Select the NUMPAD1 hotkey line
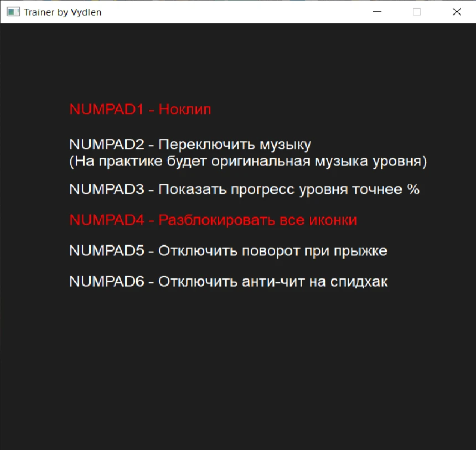Image resolution: width=476 pixels, height=450 pixels. [139, 110]
